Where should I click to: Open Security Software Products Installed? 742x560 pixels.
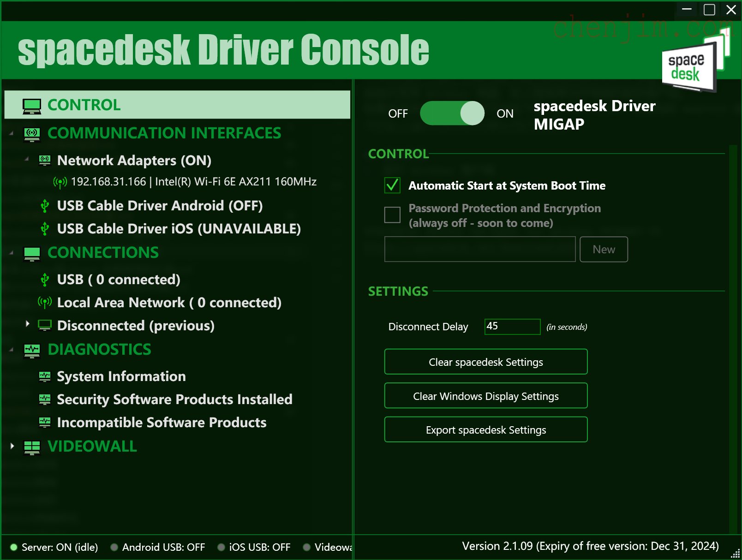coord(175,399)
